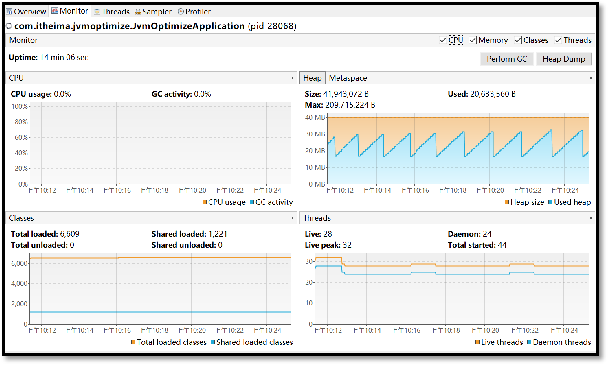
Task: Click the orange Heap size legend marker
Action: (507, 202)
